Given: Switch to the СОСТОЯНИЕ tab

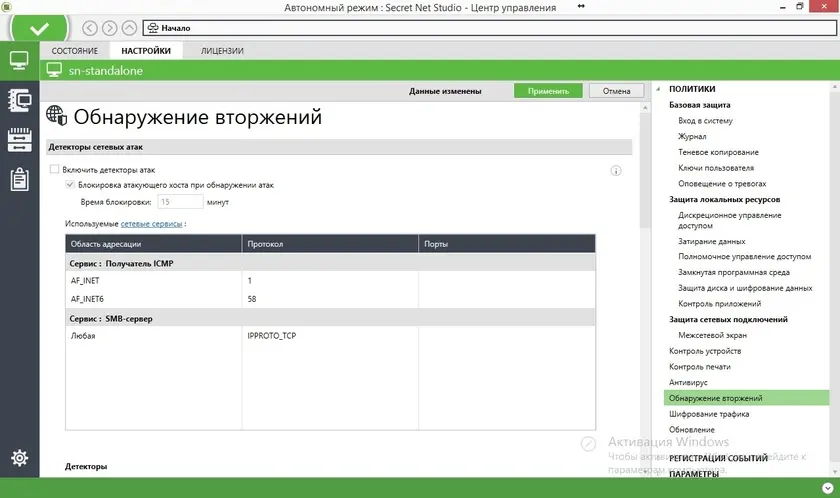Looking at the screenshot, I should [x=74, y=51].
